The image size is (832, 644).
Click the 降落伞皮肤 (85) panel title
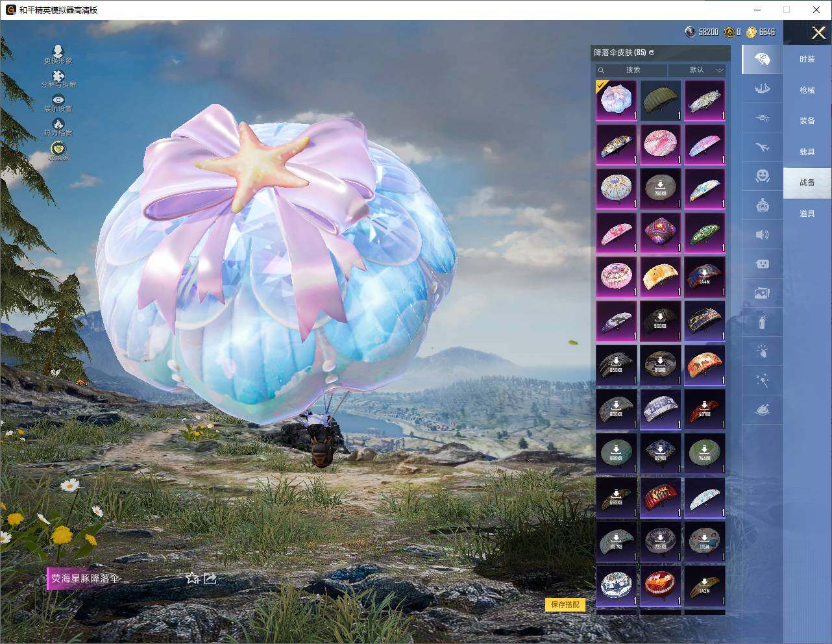tap(620, 53)
